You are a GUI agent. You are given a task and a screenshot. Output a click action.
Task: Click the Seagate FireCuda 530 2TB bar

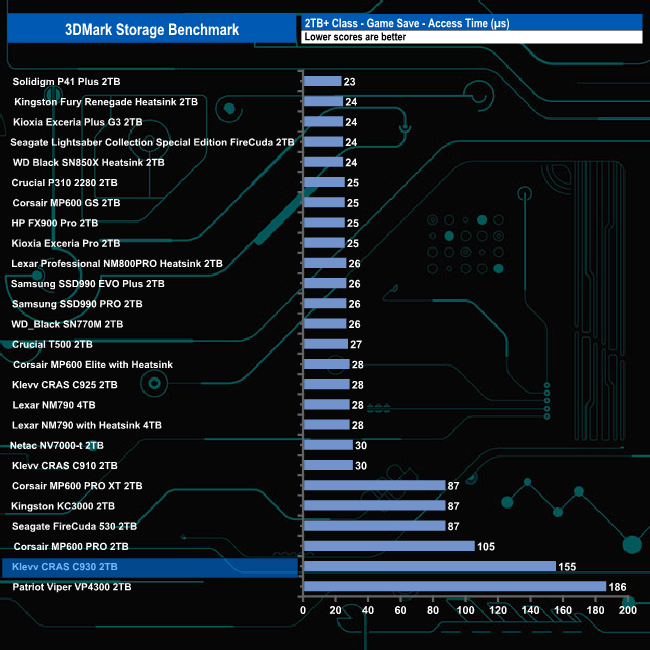click(374, 526)
